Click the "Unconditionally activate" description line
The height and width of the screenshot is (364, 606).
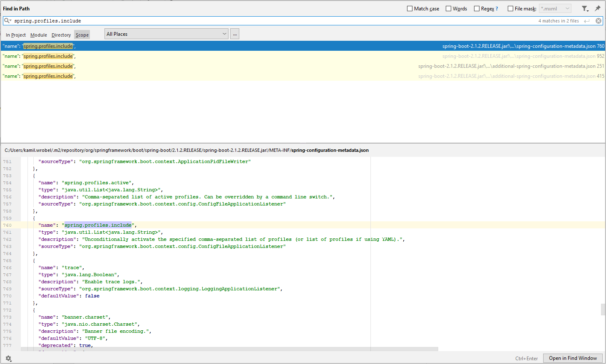(x=221, y=239)
